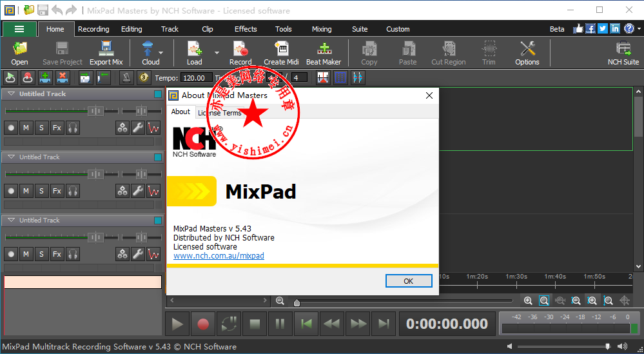
Task: Click the red X delete-track icon
Action: tap(62, 77)
